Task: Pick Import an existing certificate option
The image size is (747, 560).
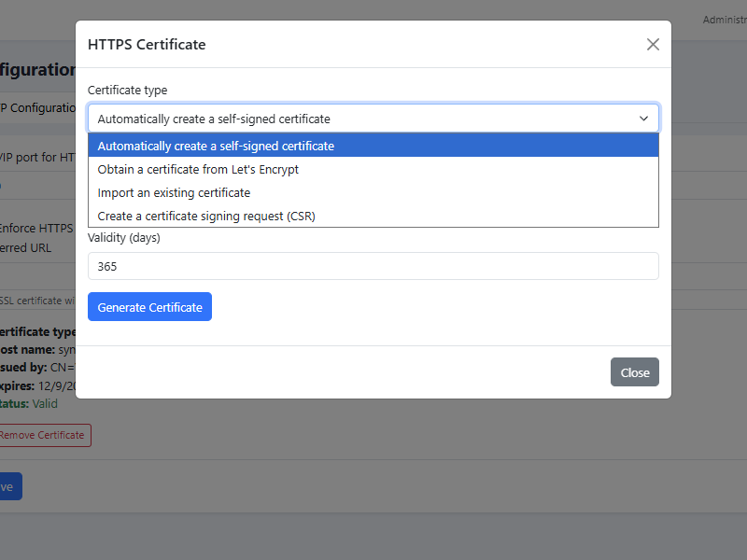Action: pos(373,192)
